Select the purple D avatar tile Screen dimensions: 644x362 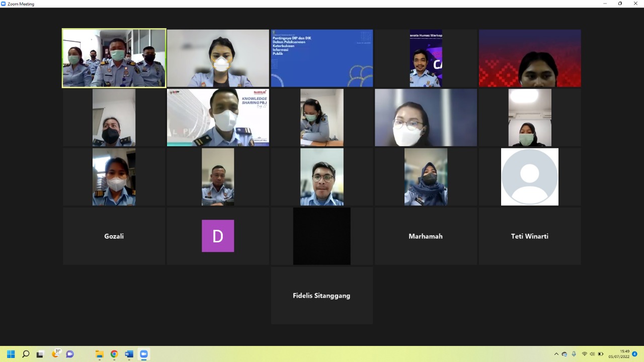coord(218,236)
